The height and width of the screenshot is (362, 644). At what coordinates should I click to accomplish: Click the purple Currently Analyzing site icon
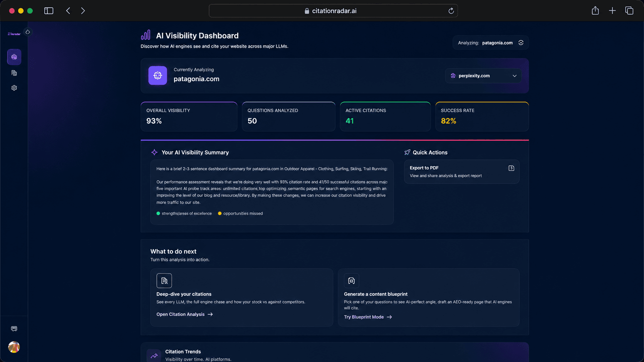[158, 75]
